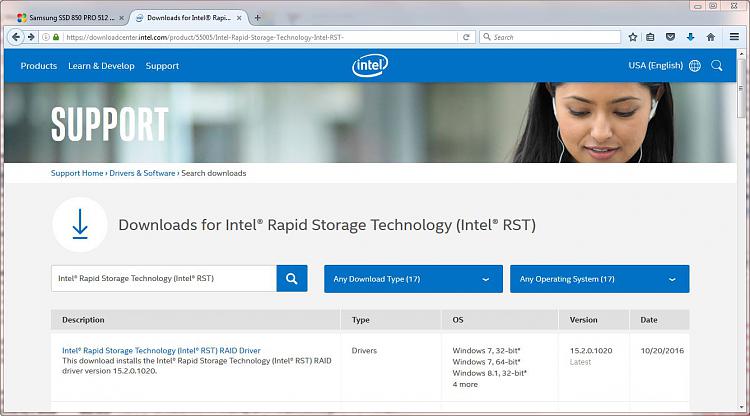Viewport: 750px width, 416px height.
Task: Expand Any Download Type (17) dropdown
Action: (x=413, y=279)
